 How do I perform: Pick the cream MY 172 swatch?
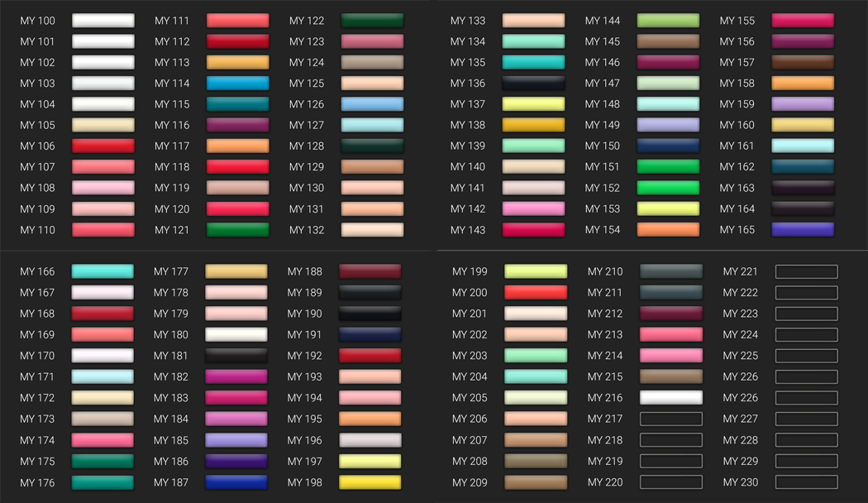coord(103,398)
